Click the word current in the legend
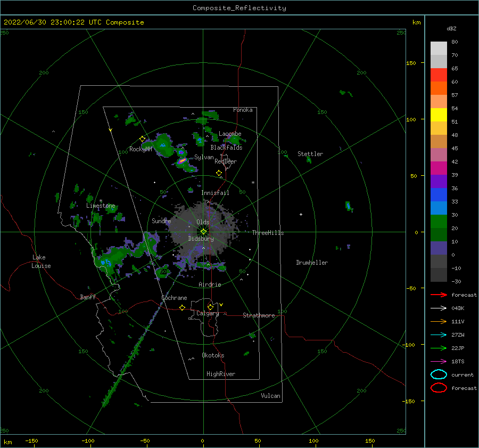The width and height of the screenshot is (479, 448). click(463, 374)
